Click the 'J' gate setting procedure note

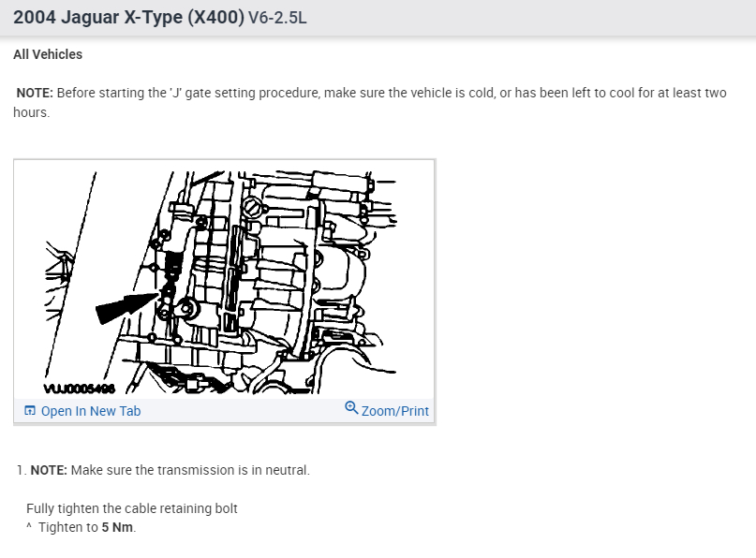370,102
